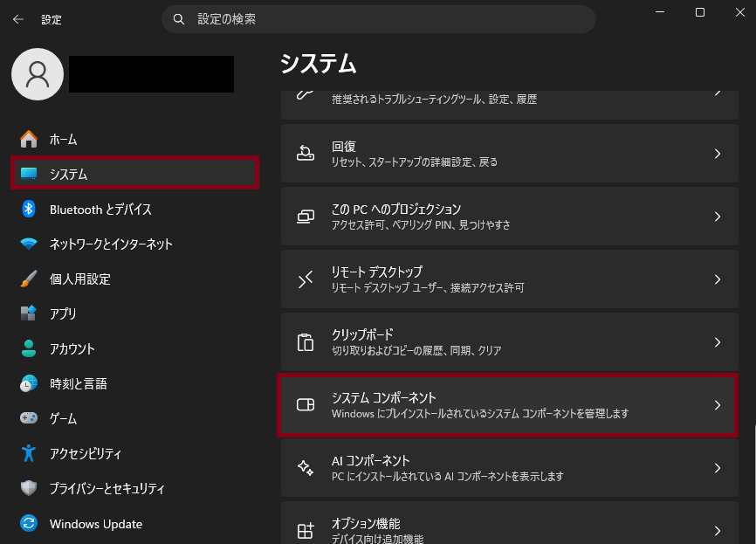Viewport: 756px width, 544px height.
Task: Click the アプリ apps icon
Action: [x=29, y=313]
